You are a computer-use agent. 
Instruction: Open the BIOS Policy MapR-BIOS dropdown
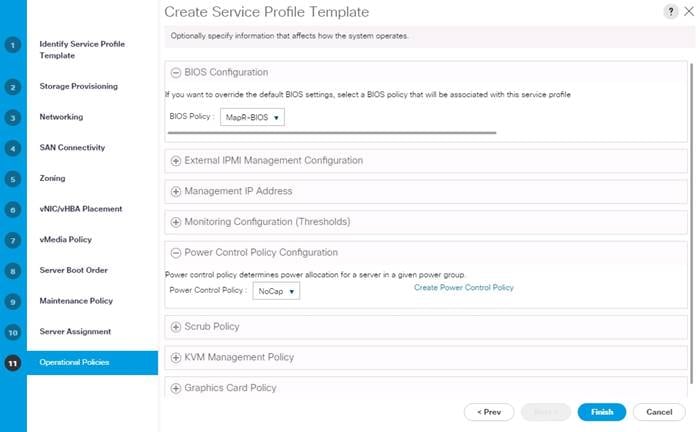[252, 117]
